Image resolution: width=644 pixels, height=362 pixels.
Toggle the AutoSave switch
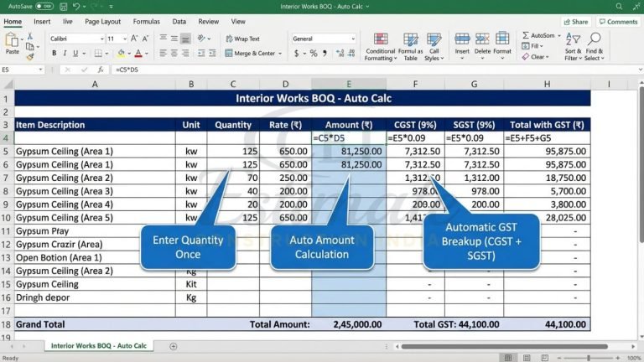coord(44,6)
